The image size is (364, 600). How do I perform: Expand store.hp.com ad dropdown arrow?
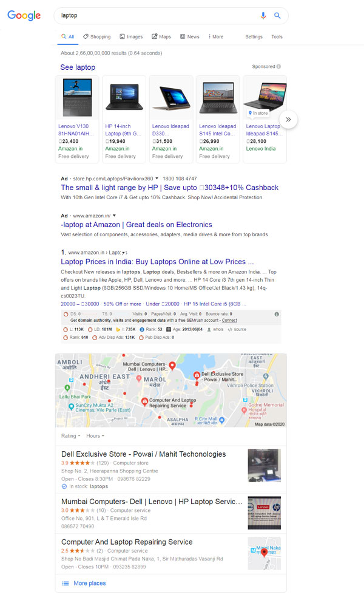157,179
